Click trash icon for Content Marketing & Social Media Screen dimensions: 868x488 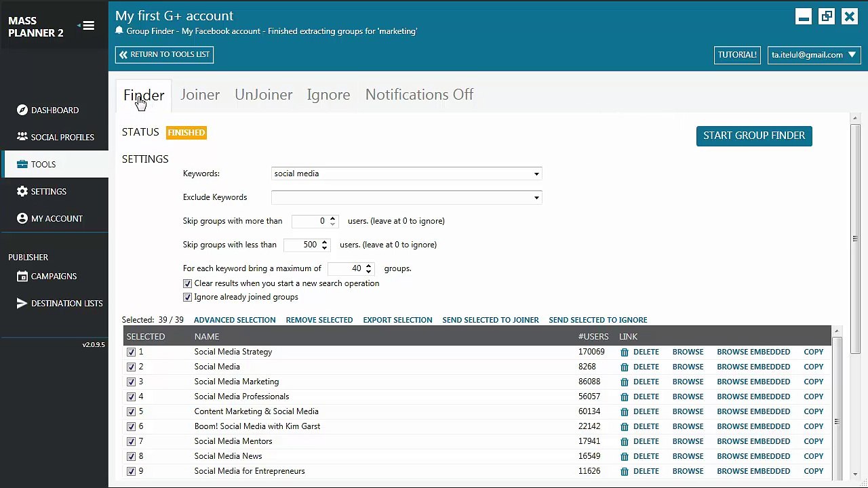coord(625,411)
